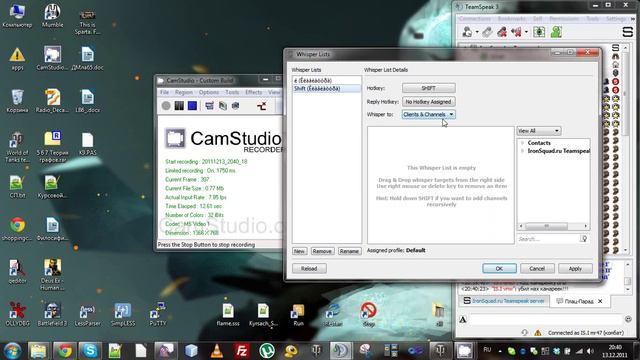Click the Record button in CamStudio toolbar
The height and width of the screenshot is (360, 640).
[166, 106]
